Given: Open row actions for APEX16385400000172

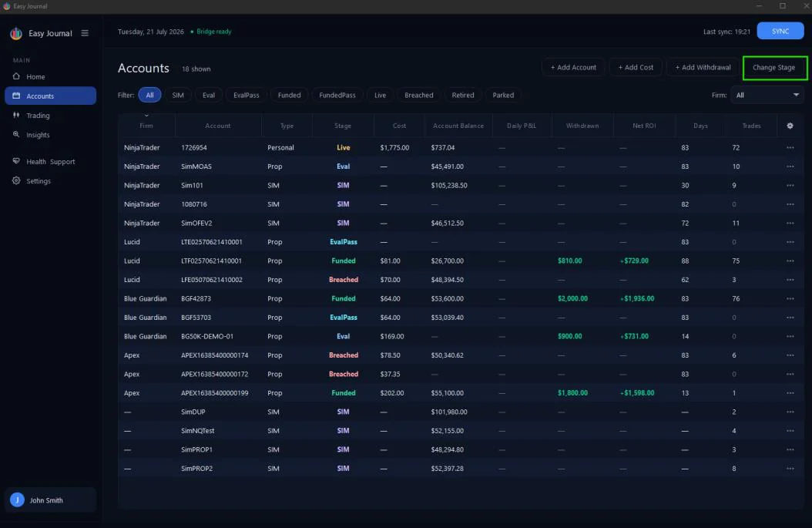Looking at the screenshot, I should pyautogui.click(x=790, y=374).
